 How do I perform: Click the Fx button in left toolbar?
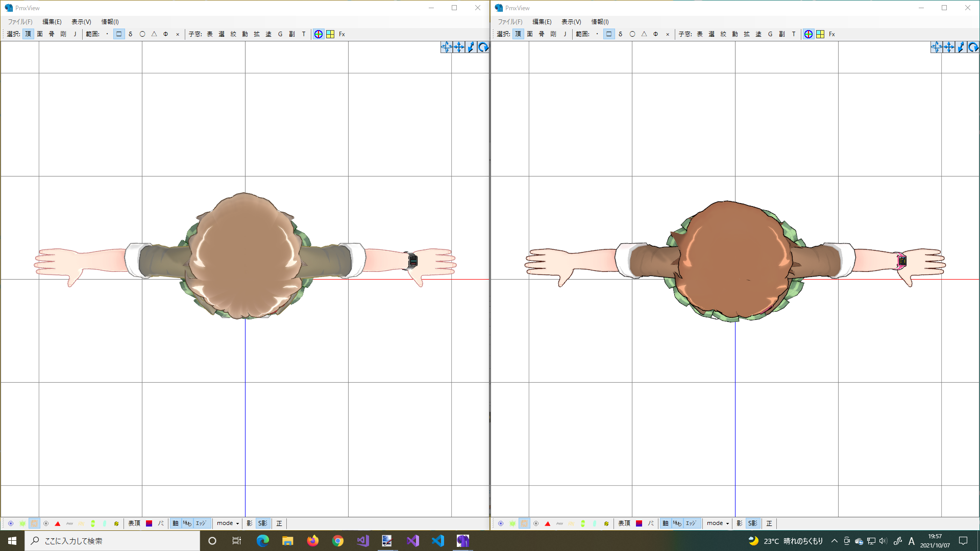click(342, 34)
